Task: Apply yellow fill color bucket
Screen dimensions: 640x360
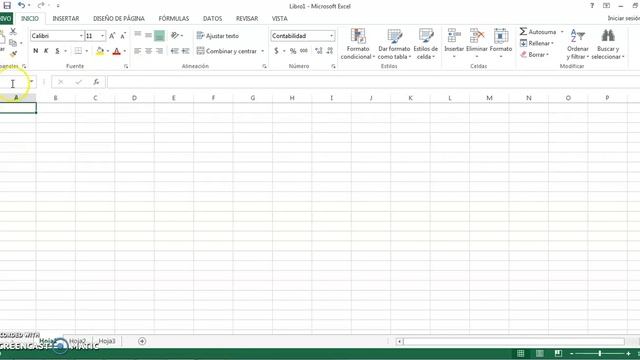Action: click(100, 51)
